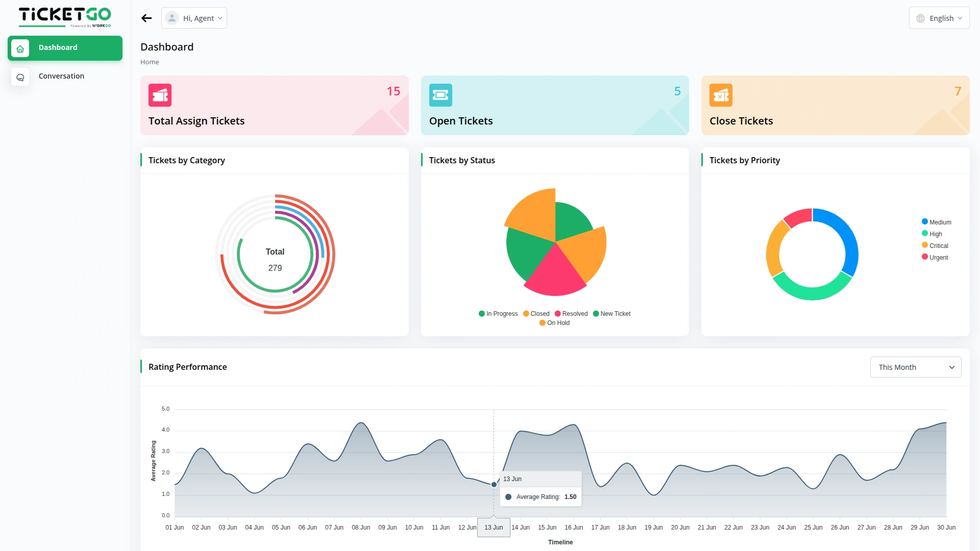This screenshot has height=551, width=980.
Task: Expand the This Month period dropdown
Action: coord(915,367)
